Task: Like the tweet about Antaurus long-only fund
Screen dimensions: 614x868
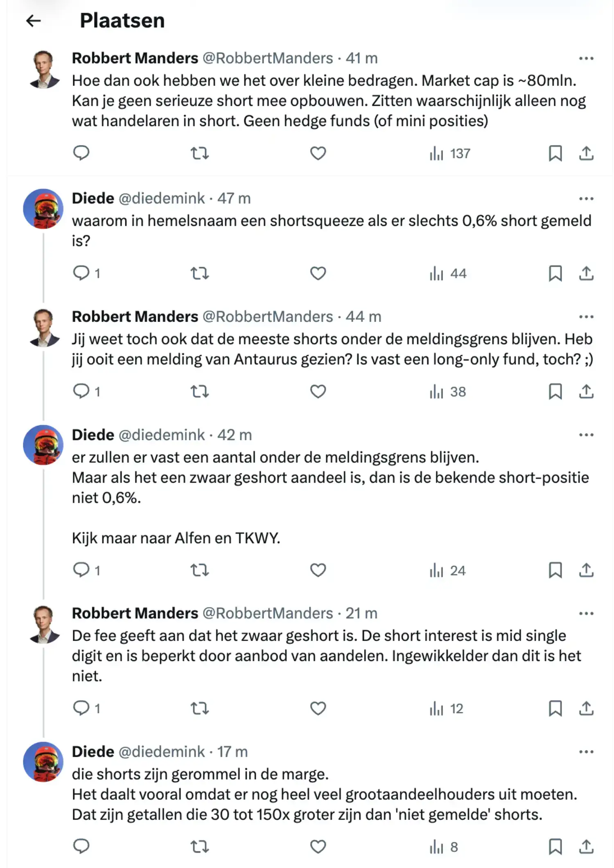Action: click(318, 391)
